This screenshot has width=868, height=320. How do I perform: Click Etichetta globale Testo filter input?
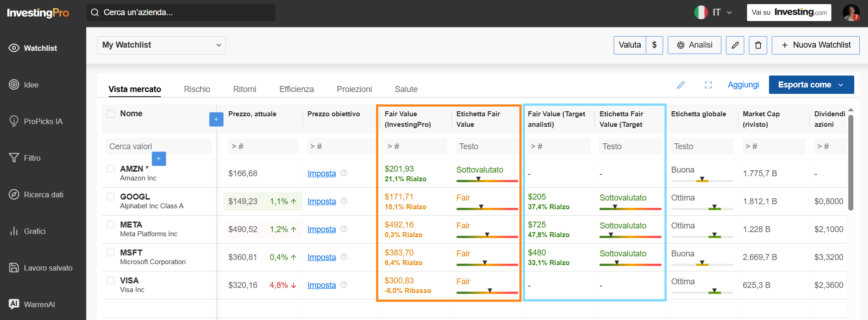pyautogui.click(x=702, y=146)
